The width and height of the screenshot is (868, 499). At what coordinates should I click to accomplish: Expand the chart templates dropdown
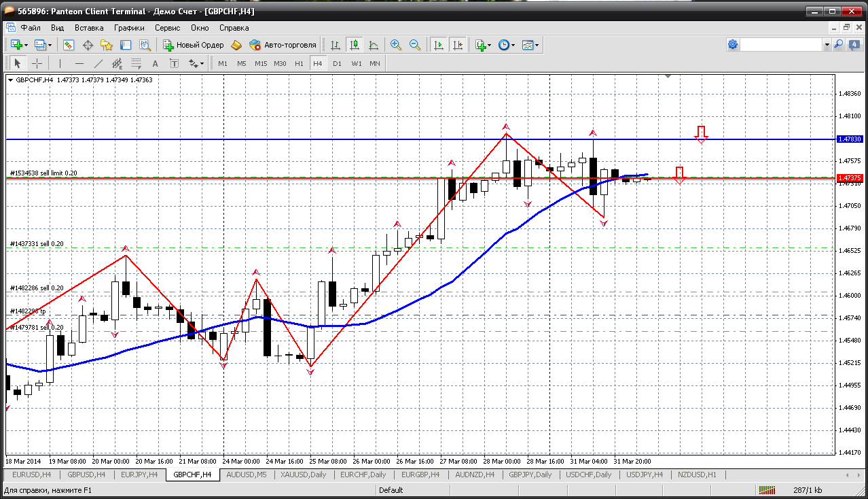(537, 45)
